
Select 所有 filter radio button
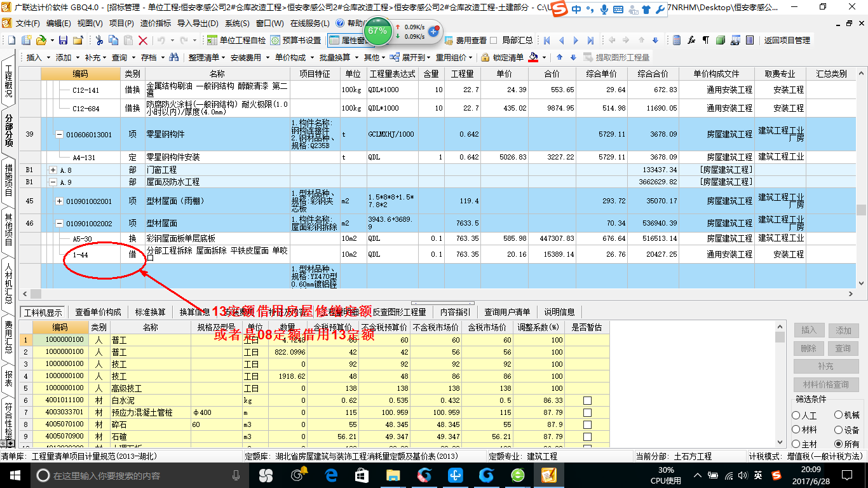(838, 444)
